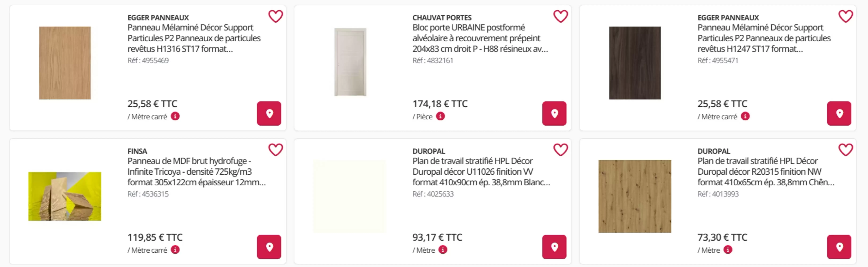Open Bloc porte URBAINE postformé product link

[480, 38]
